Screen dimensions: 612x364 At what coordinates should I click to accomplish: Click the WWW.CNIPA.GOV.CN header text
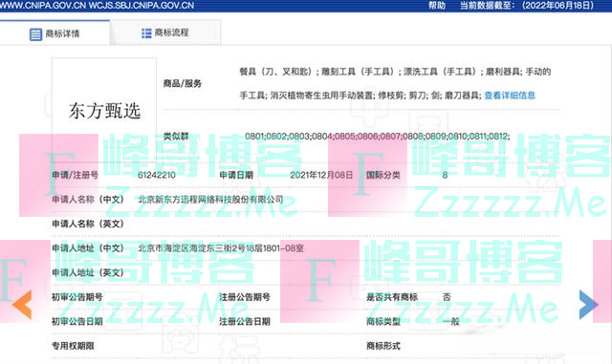coord(42,6)
